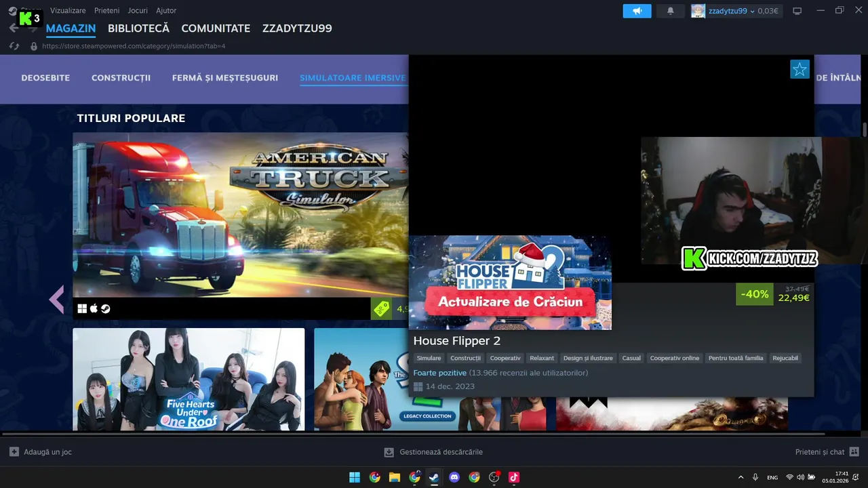This screenshot has width=868, height=488.
Task: Open the Construcții tag on House Flipper 2
Action: point(465,358)
